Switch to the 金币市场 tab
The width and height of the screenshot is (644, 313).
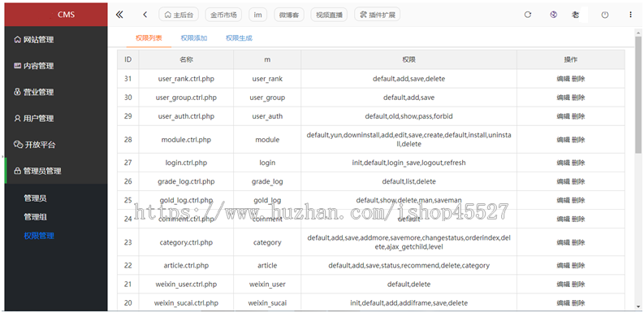pyautogui.click(x=223, y=15)
